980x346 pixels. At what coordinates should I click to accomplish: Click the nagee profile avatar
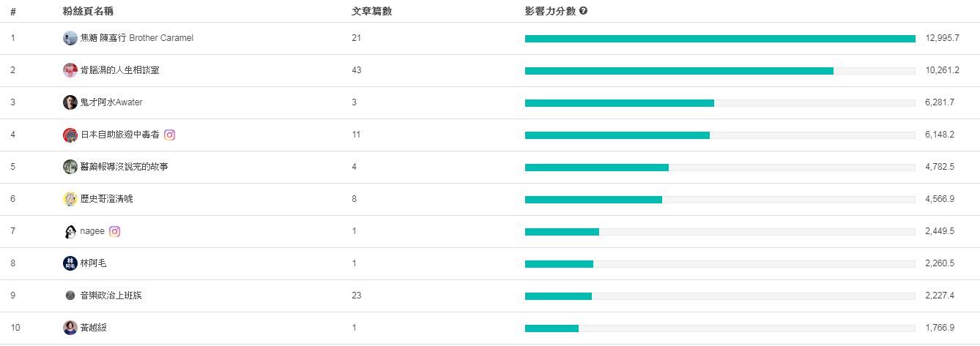point(70,231)
